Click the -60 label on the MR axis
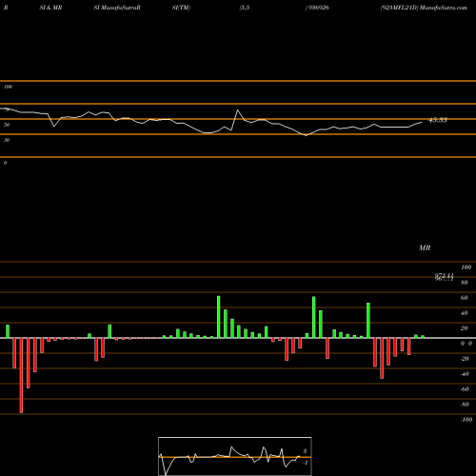This screenshot has height=476, width=476. [465, 389]
